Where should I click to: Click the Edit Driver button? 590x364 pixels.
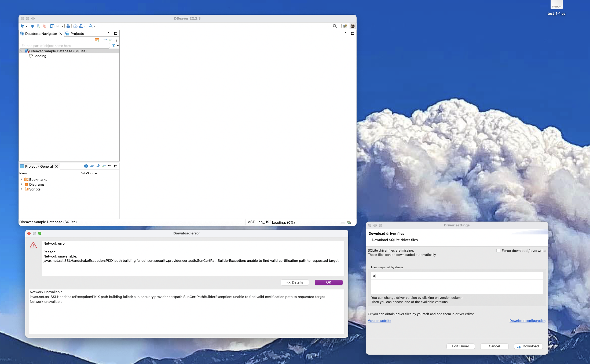[460, 346]
